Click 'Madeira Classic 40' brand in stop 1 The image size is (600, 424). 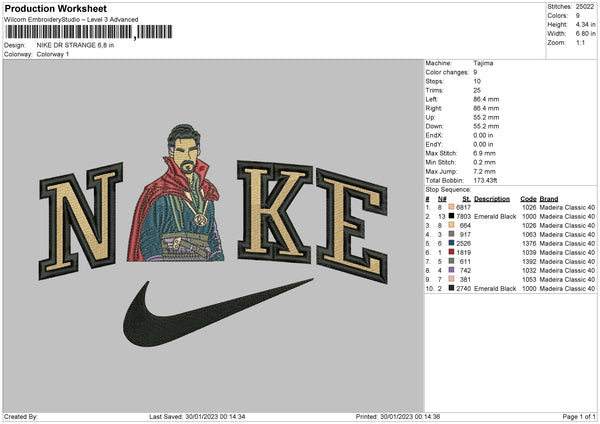[x=567, y=207]
